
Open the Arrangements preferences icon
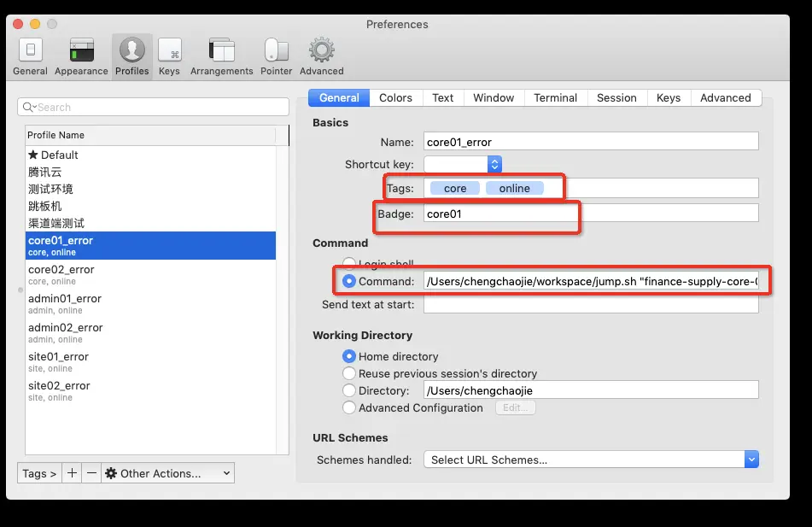point(222,56)
